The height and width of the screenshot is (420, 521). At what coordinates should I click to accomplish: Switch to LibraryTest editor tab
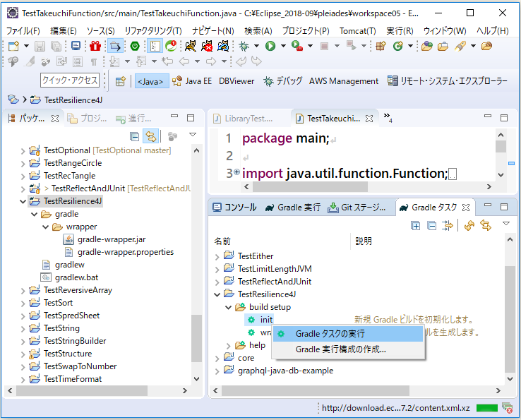(x=243, y=119)
